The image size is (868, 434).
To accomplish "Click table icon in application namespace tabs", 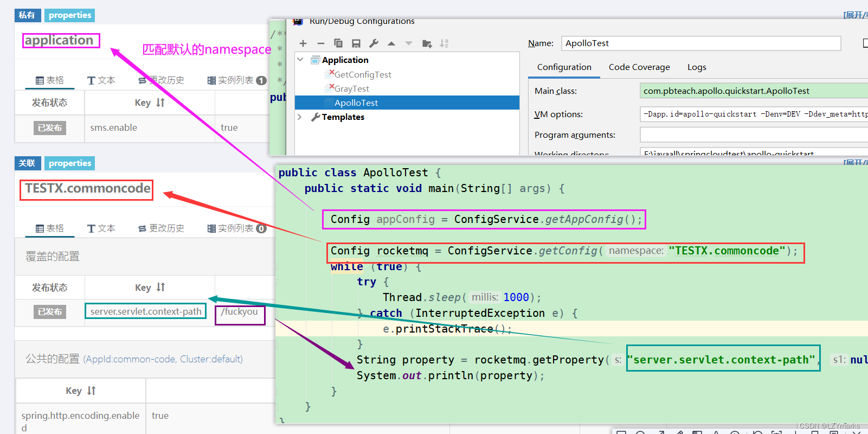I will 40,80.
